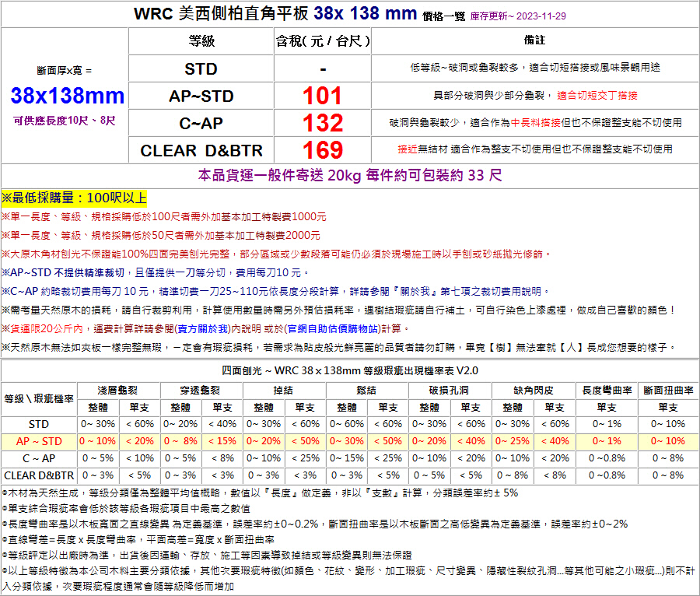The height and width of the screenshot is (596, 700).
Task: Click the 破損孔洞 column header
Action: (x=449, y=390)
